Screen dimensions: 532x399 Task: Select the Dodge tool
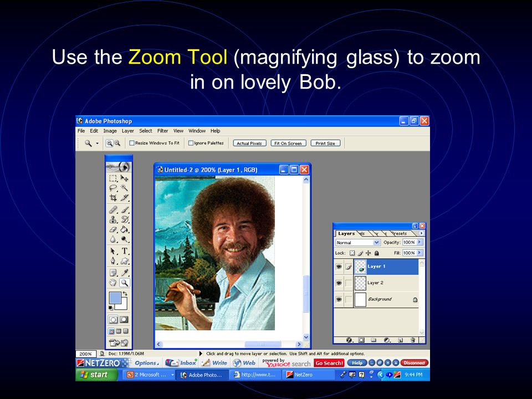(x=125, y=239)
